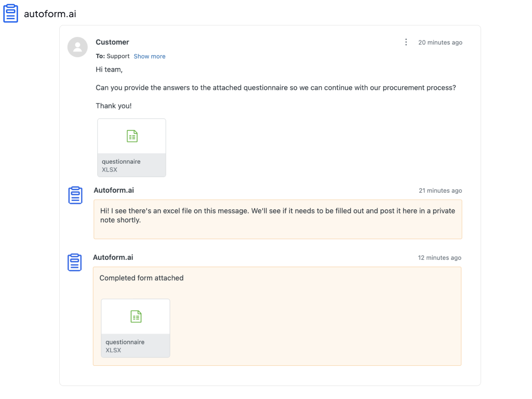Click the green spreadsheet icon in completed form attachment
The height and width of the screenshot is (399, 532).
click(x=136, y=316)
